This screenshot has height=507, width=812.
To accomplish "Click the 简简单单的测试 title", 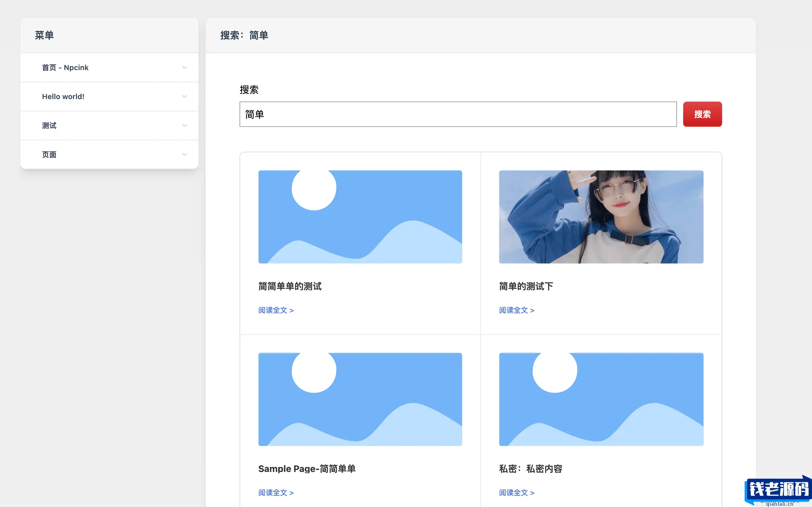I will [x=290, y=286].
